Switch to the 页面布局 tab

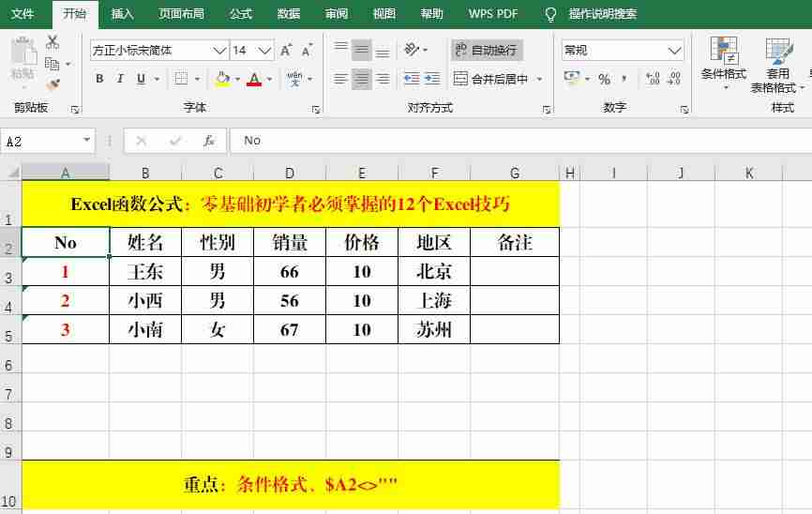181,13
